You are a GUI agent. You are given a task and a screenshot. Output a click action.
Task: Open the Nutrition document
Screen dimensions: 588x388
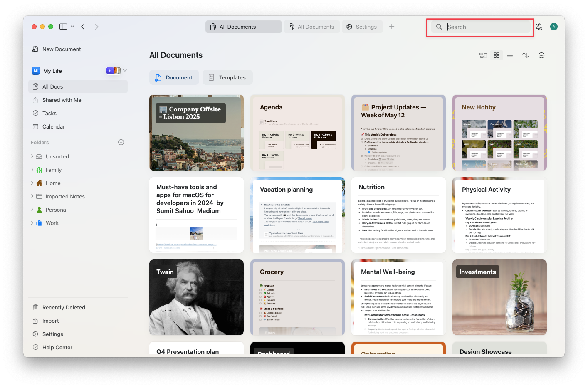(x=398, y=215)
